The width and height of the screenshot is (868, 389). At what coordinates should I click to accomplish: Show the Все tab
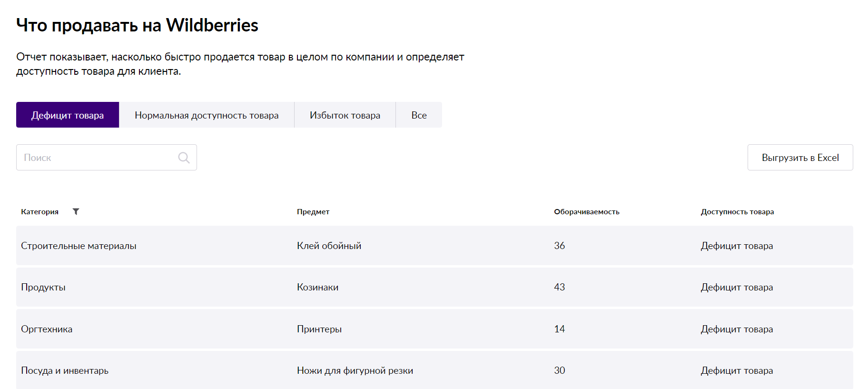pyautogui.click(x=419, y=115)
